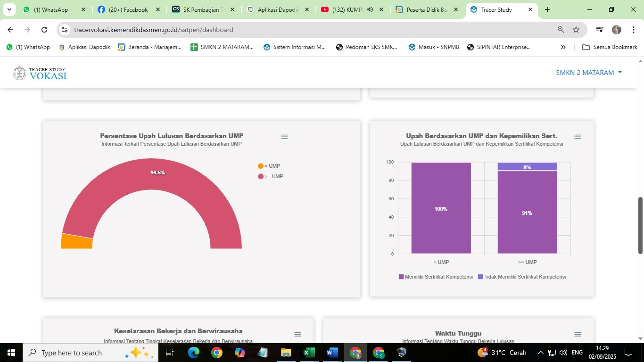Open Keselarasan Bekerja chart context menu icon
This screenshot has height=362, width=644.
pyautogui.click(x=297, y=334)
